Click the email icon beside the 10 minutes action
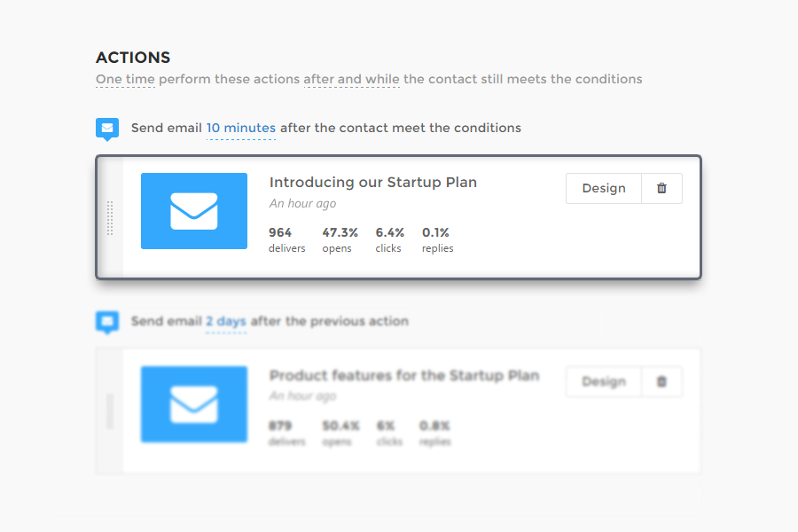The width and height of the screenshot is (798, 532). tap(107, 128)
